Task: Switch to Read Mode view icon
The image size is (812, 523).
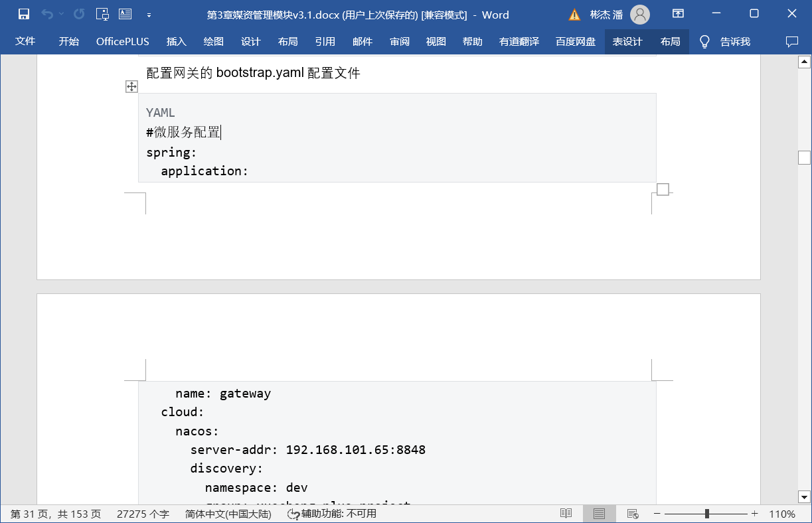Action: point(566,514)
